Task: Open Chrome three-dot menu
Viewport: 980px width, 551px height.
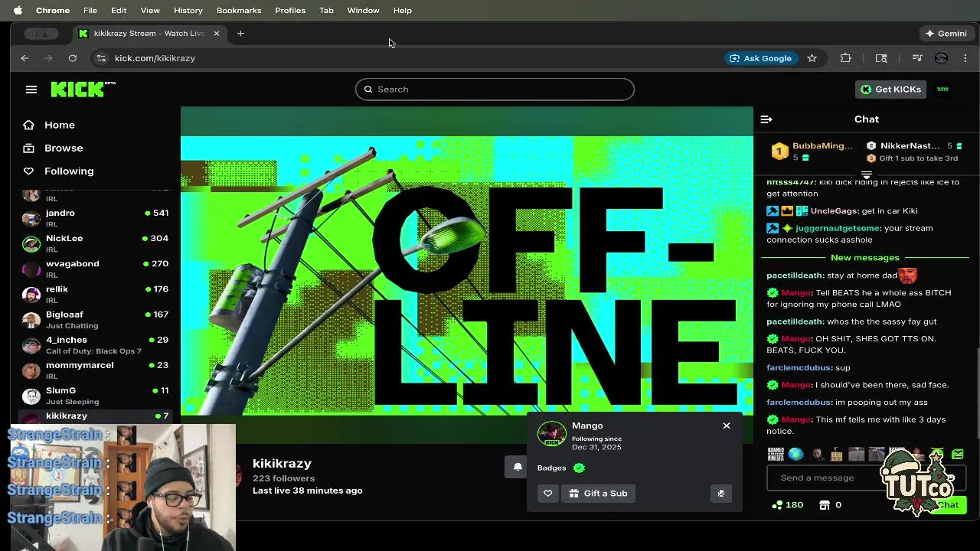Action: point(965,58)
